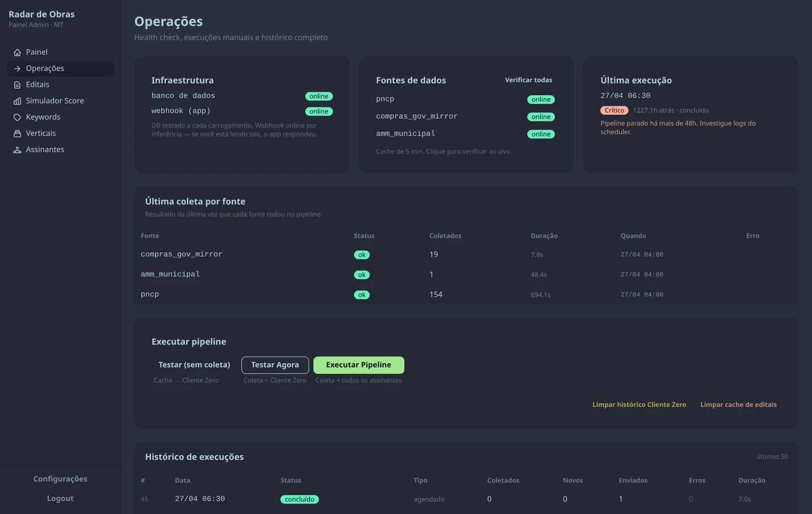Click the Testar Agora button

(275, 365)
